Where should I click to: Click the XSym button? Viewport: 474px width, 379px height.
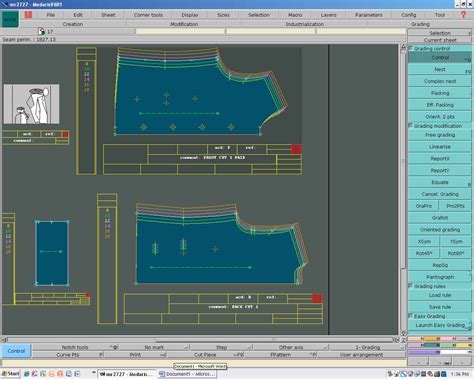point(424,241)
